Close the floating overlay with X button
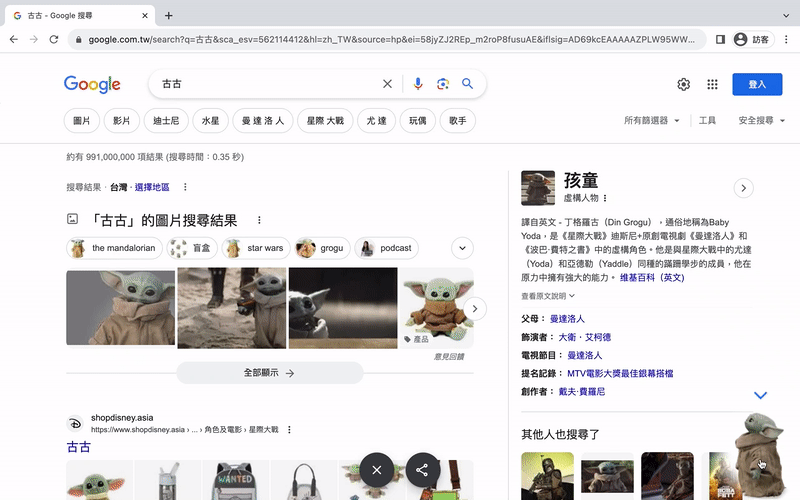800x500 pixels. [x=377, y=470]
